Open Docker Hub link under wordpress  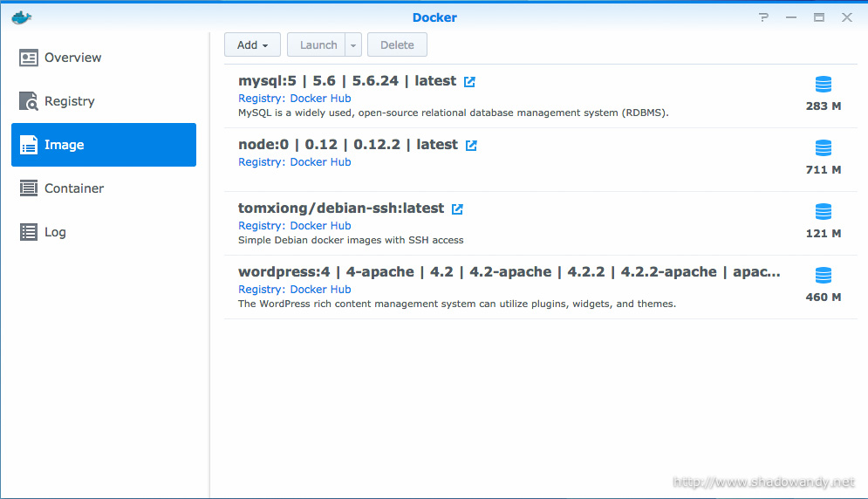pyautogui.click(x=320, y=290)
